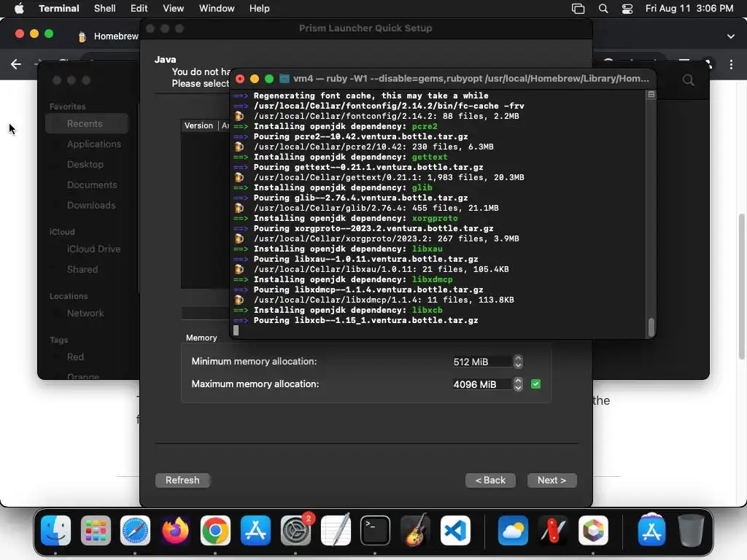Click green "xorgproto" dependency name in Terminal

point(435,219)
